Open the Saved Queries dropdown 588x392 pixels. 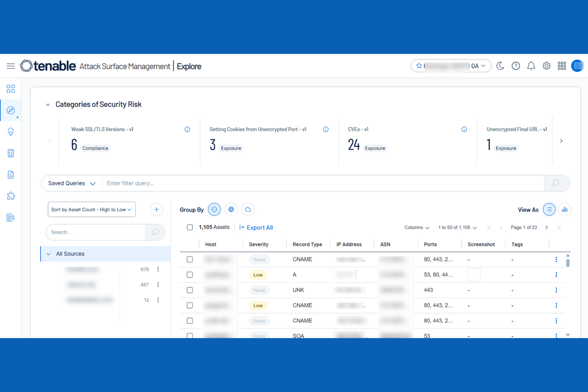(x=72, y=183)
